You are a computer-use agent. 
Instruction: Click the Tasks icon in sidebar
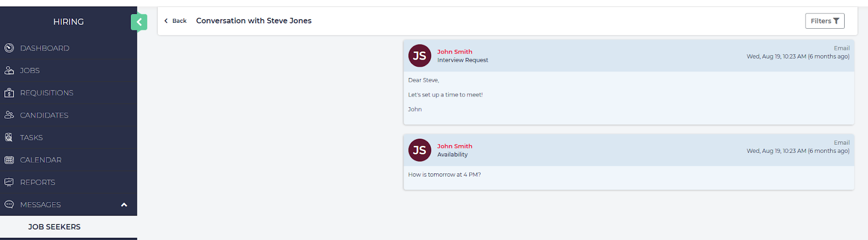pos(9,138)
